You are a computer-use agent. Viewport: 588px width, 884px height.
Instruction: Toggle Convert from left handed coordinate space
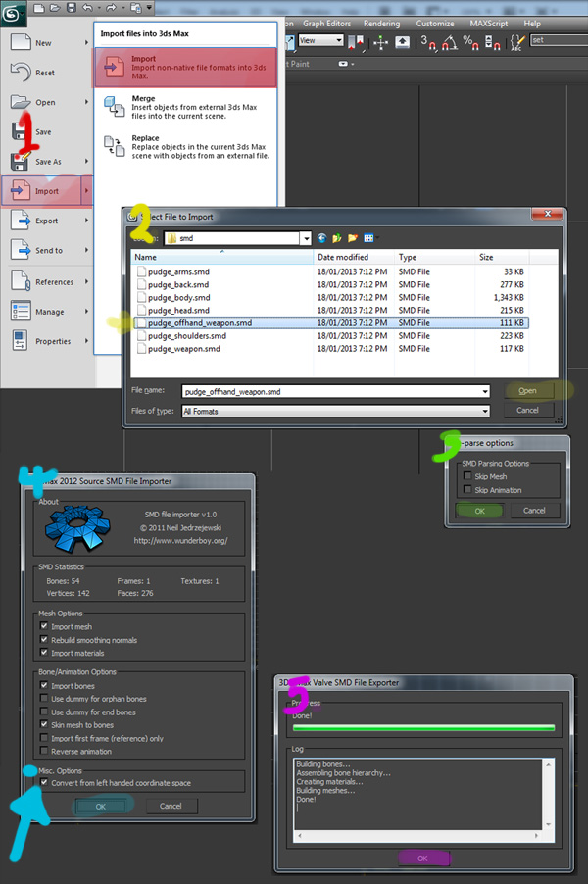pyautogui.click(x=44, y=782)
